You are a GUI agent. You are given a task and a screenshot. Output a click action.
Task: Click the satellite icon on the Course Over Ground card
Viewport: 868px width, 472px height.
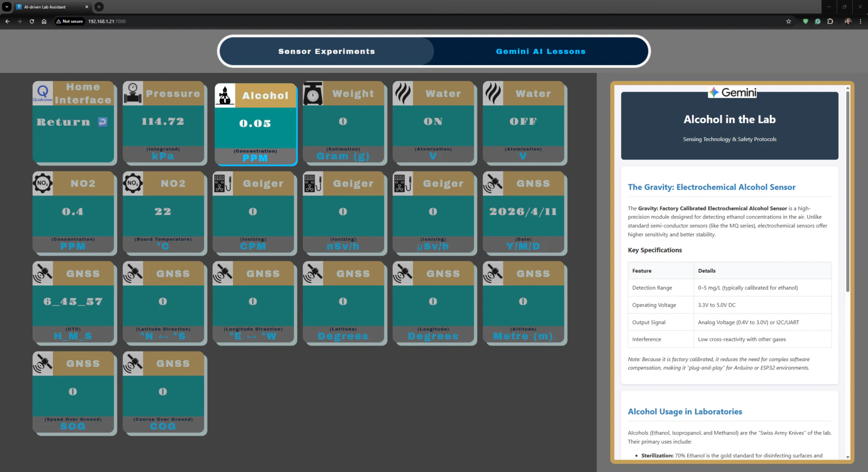tap(133, 363)
